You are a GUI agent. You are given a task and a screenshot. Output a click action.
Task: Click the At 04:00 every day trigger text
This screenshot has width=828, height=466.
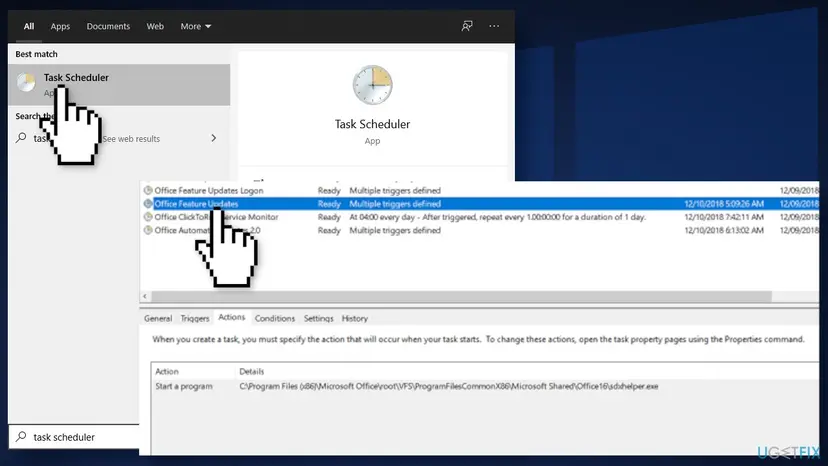497,217
